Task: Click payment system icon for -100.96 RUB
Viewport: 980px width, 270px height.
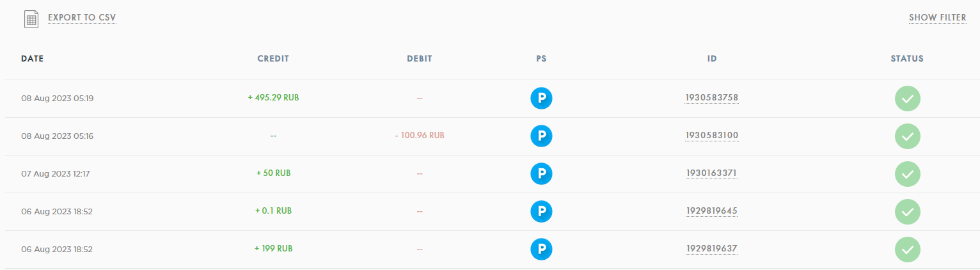Action: 541,136
